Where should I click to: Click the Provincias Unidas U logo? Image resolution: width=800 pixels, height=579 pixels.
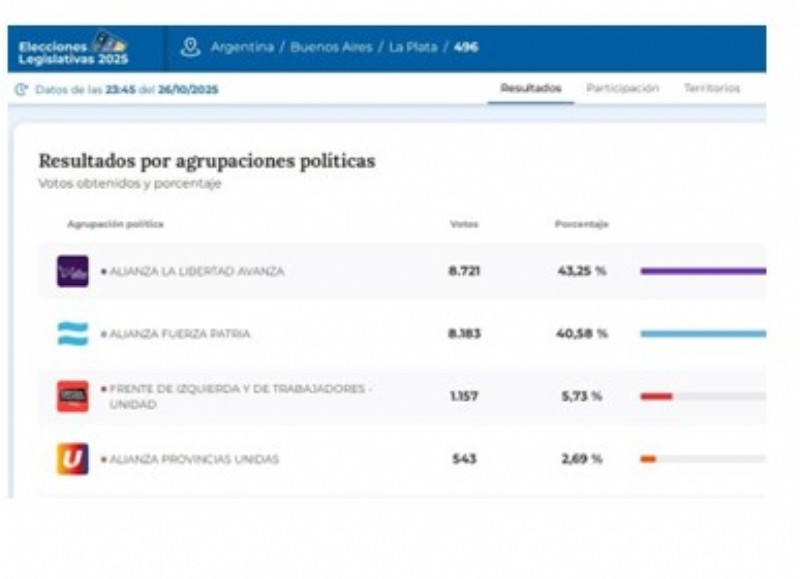(73, 459)
